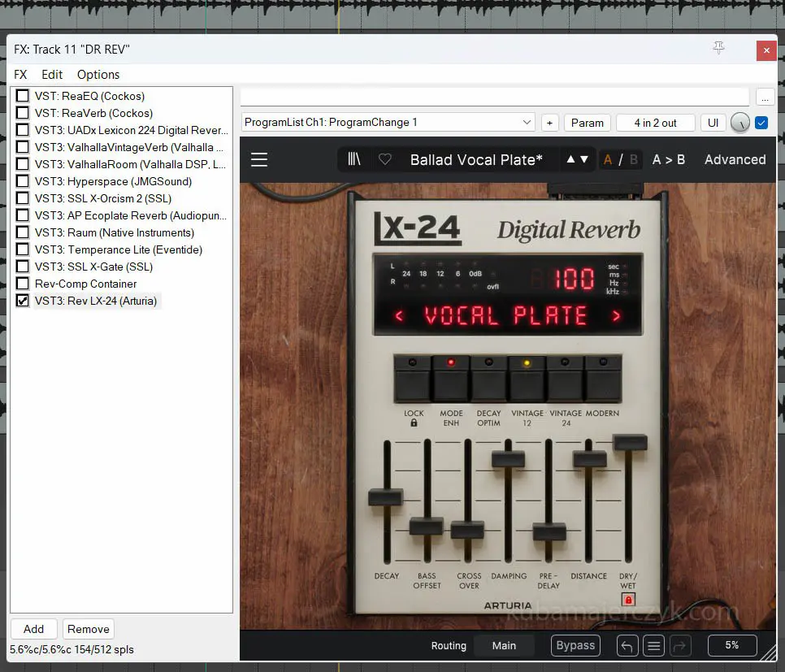Click the heart favorite preset icon

pyautogui.click(x=385, y=159)
